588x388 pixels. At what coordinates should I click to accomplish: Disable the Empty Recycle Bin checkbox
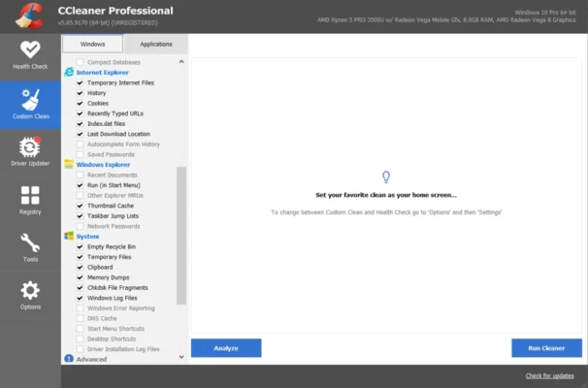click(80, 246)
